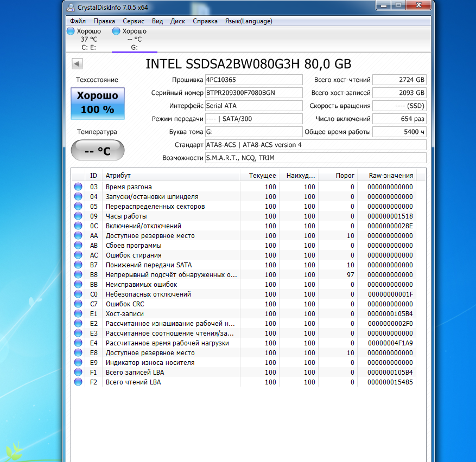476x462 pixels.
Task: Sort by the Raw-значения column header
Action: [391, 176]
